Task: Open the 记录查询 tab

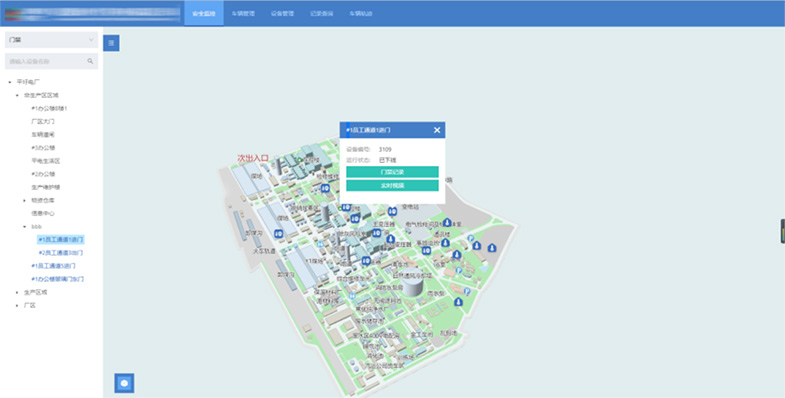Action: pos(321,14)
